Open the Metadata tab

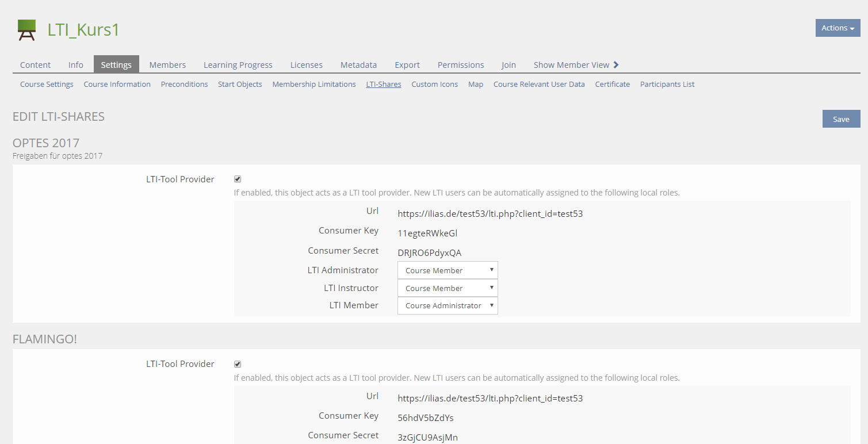click(x=358, y=65)
